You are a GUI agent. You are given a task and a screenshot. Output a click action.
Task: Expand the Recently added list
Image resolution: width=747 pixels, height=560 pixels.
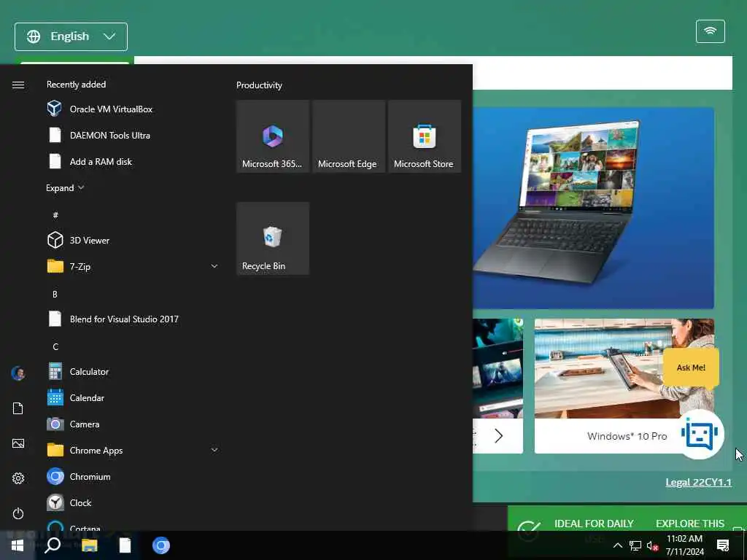click(65, 187)
